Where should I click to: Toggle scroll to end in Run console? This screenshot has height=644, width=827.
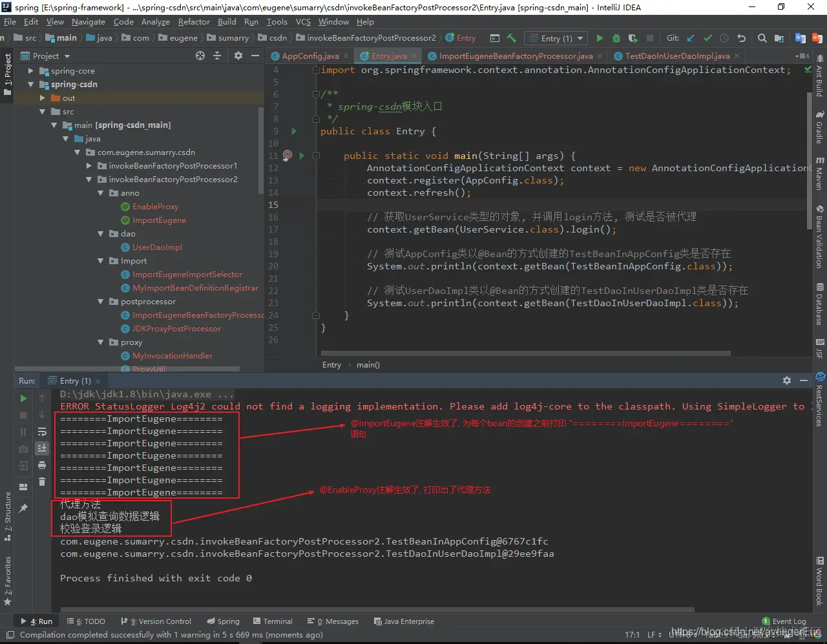[x=42, y=448]
